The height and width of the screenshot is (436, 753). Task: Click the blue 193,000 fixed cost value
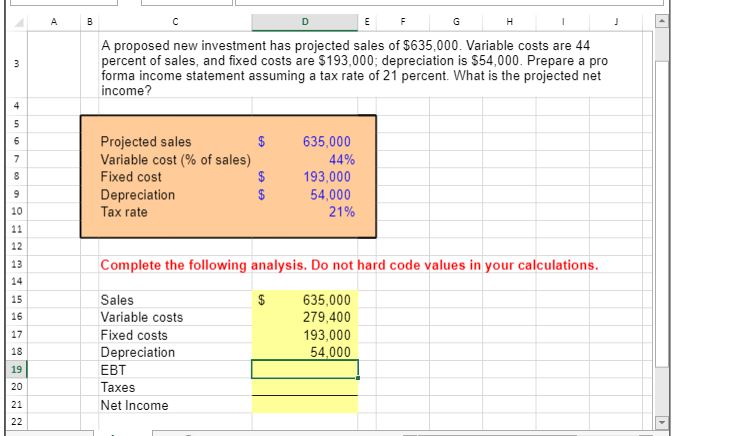327,177
